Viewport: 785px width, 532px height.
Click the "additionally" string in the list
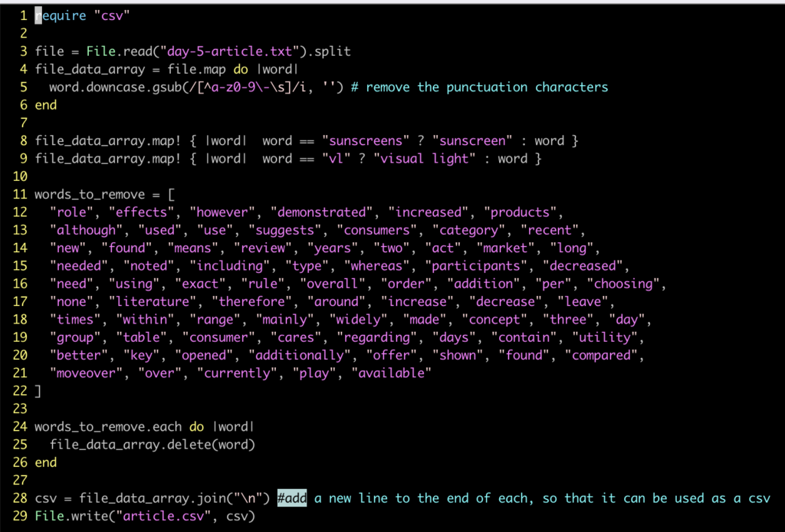click(x=300, y=355)
